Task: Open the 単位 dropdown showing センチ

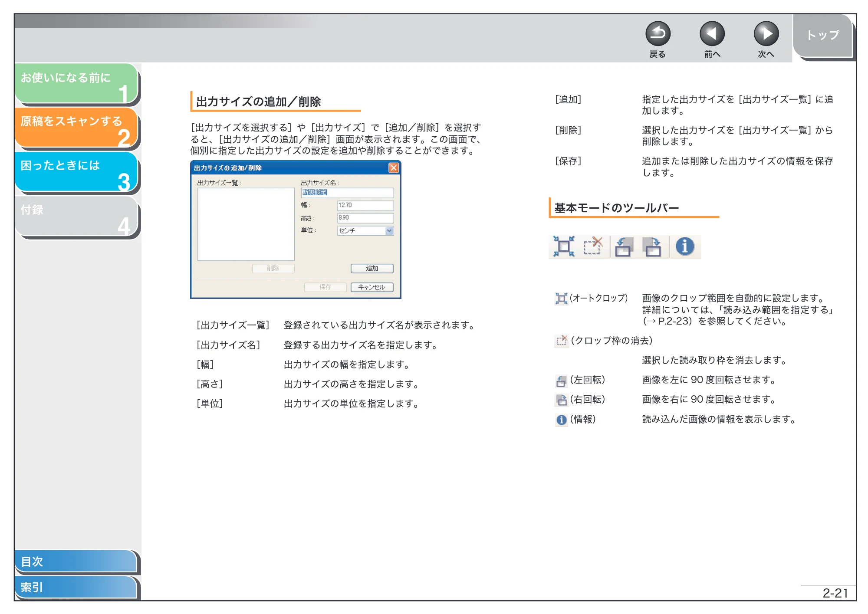Action: 365,231
